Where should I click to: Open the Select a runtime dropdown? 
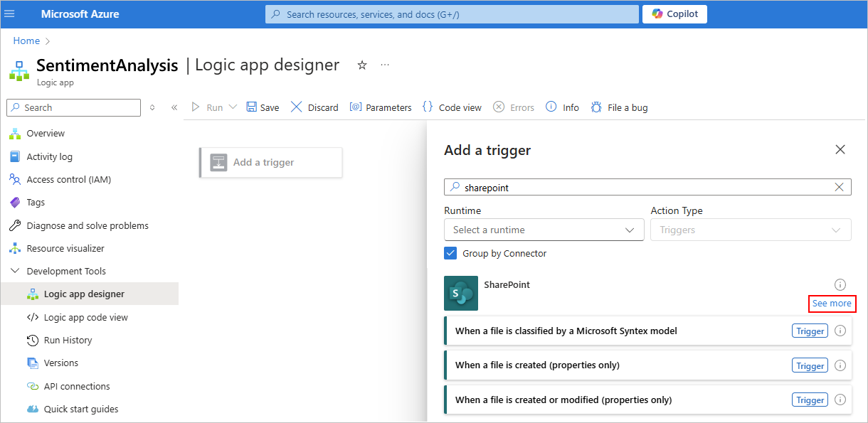[544, 230]
